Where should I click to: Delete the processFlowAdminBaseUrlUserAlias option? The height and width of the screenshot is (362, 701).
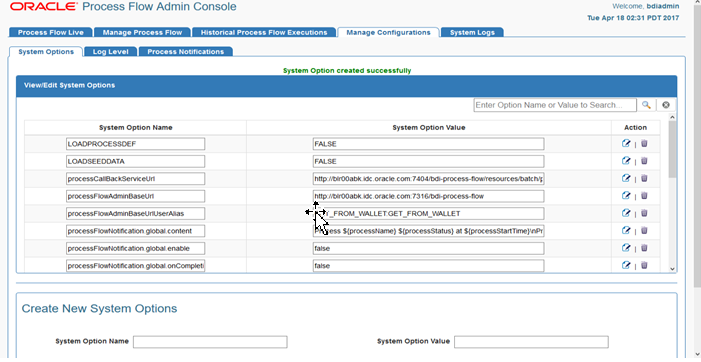(644, 213)
